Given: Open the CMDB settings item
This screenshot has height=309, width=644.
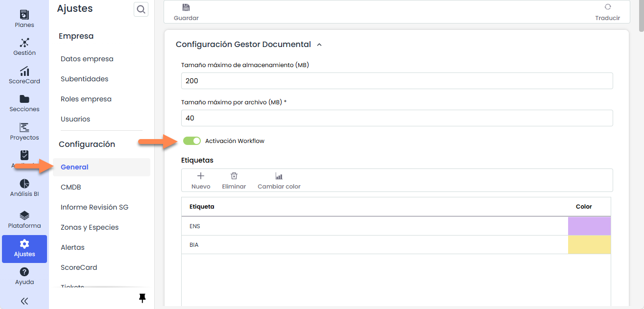Looking at the screenshot, I should [x=71, y=187].
